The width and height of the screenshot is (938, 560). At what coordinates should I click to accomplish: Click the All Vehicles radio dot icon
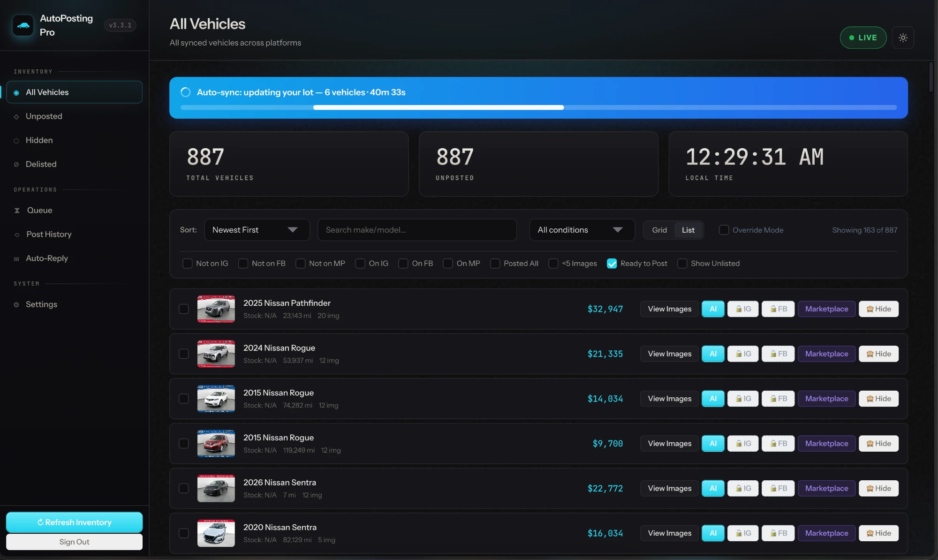pyautogui.click(x=16, y=92)
